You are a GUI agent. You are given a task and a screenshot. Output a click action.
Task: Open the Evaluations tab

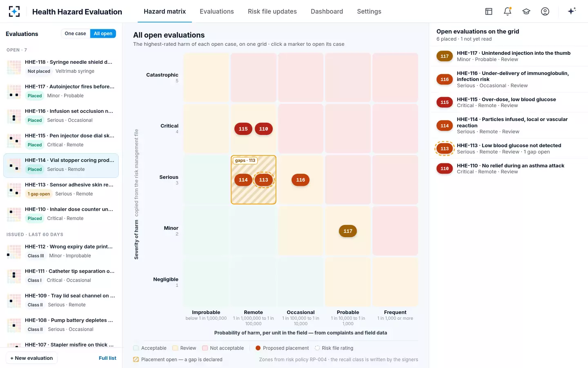[x=217, y=11]
